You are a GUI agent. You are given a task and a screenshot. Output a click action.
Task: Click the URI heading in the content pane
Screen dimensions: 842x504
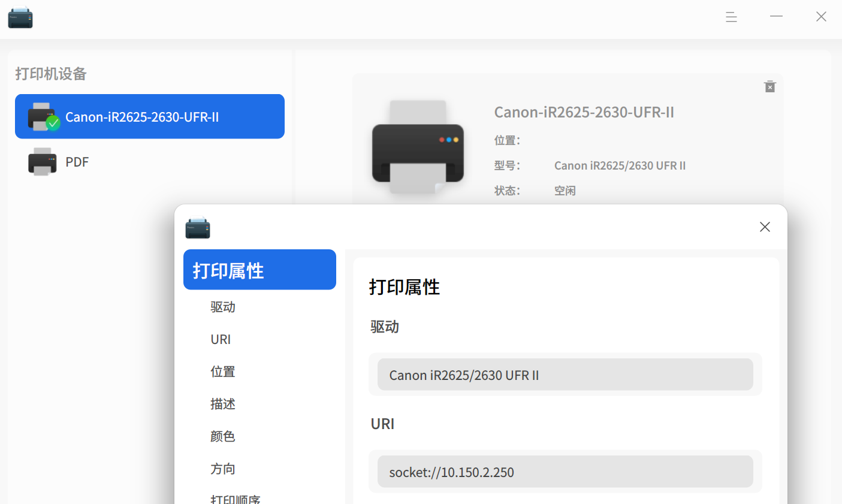click(x=382, y=424)
